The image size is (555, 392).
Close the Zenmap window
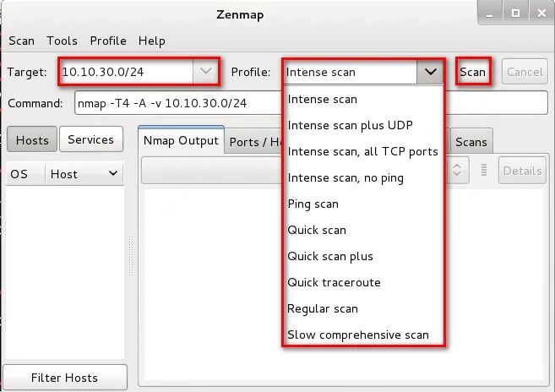tap(541, 14)
